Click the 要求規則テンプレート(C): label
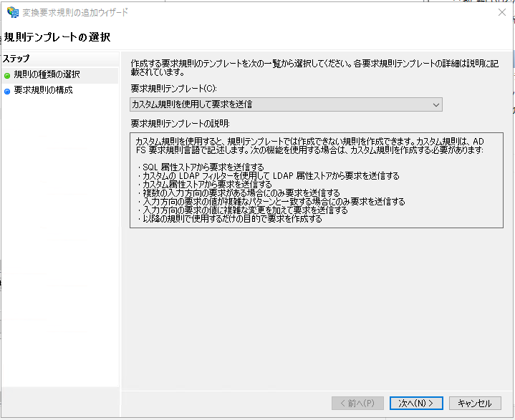The height and width of the screenshot is (420, 515). click(x=174, y=89)
